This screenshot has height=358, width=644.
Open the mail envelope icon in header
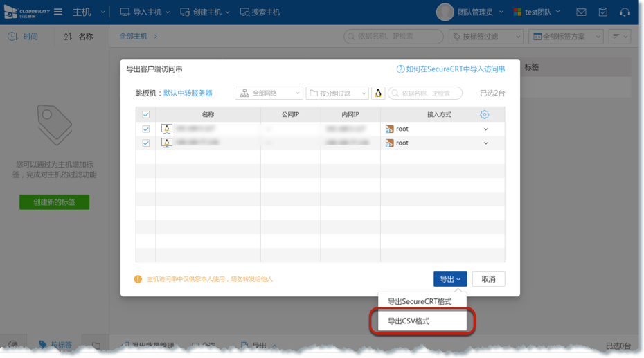[x=581, y=12]
